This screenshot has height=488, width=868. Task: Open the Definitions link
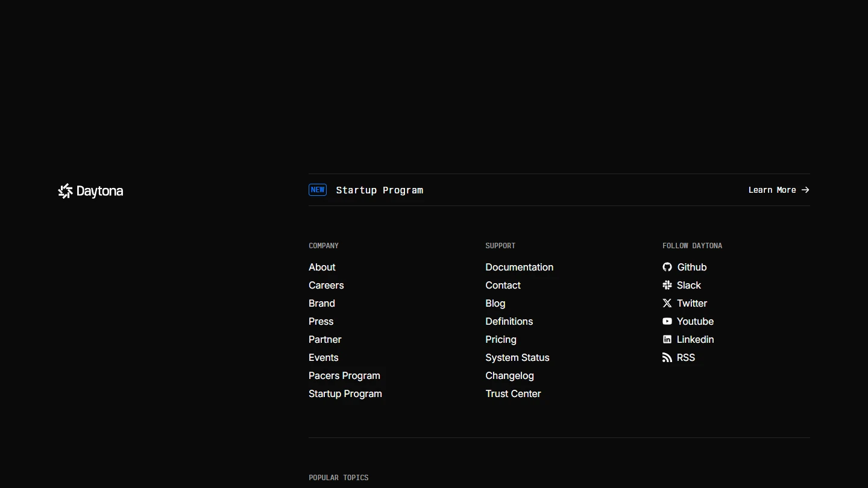coord(509,321)
